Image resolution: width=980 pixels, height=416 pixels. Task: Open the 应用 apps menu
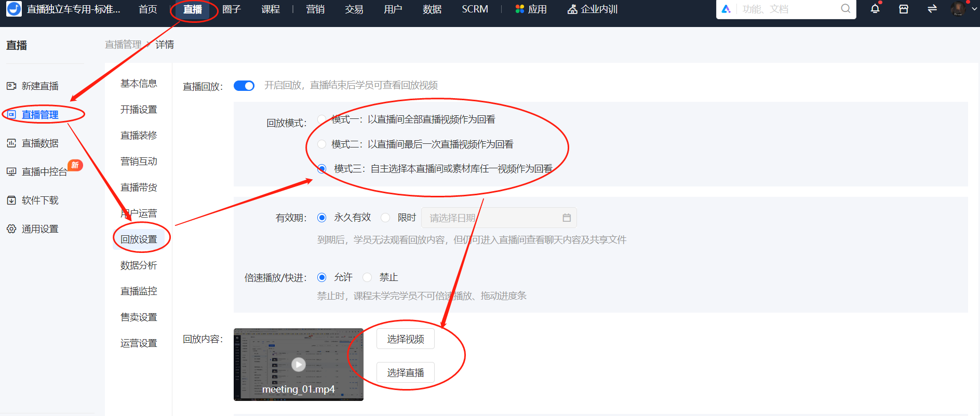(531, 9)
